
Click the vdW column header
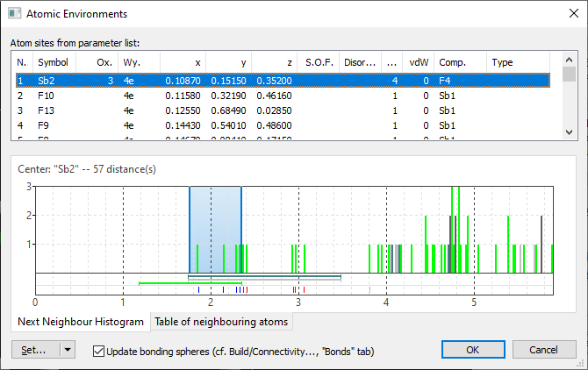418,63
